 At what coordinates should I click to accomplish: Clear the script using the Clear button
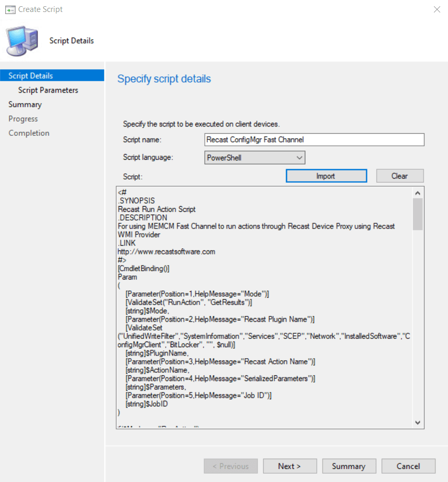click(x=400, y=176)
